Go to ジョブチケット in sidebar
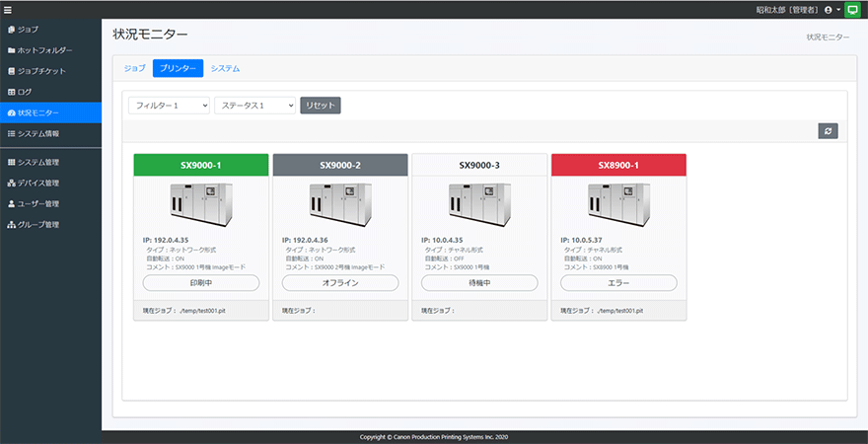 pos(40,71)
